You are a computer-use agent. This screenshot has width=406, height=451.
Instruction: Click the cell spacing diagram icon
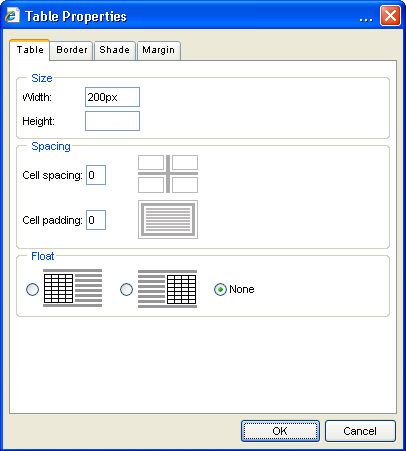click(168, 174)
